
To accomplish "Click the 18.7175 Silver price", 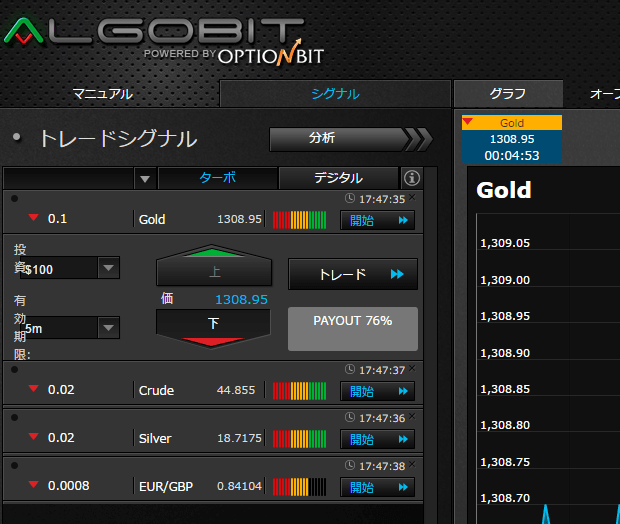I will 239,438.
